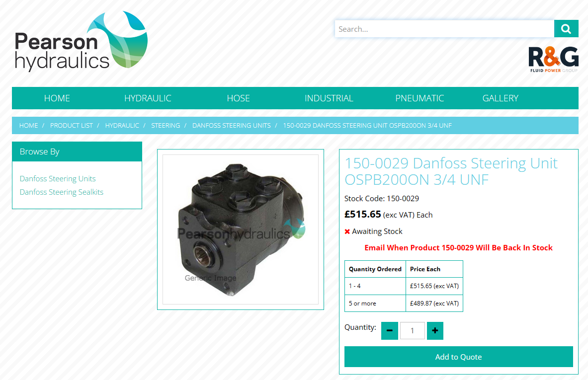This screenshot has width=588, height=380.
Task: Open the HYDRAULIC menu
Action: point(148,98)
